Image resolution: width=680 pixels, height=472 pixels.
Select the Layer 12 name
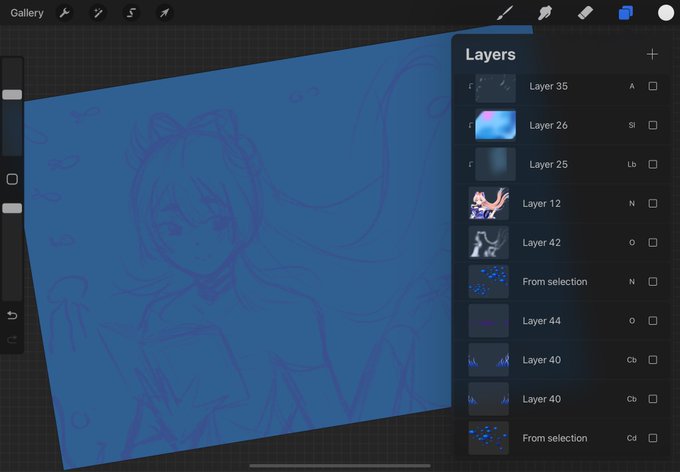[541, 203]
